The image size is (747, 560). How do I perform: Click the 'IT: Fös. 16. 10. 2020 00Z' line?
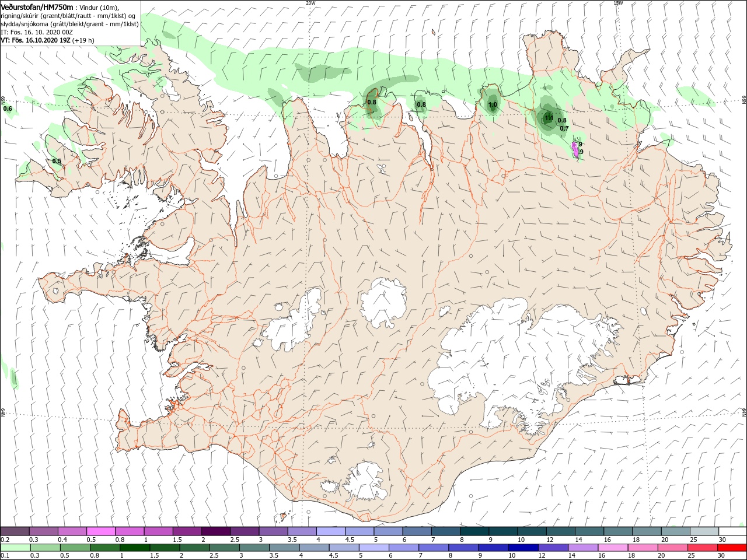(37, 32)
